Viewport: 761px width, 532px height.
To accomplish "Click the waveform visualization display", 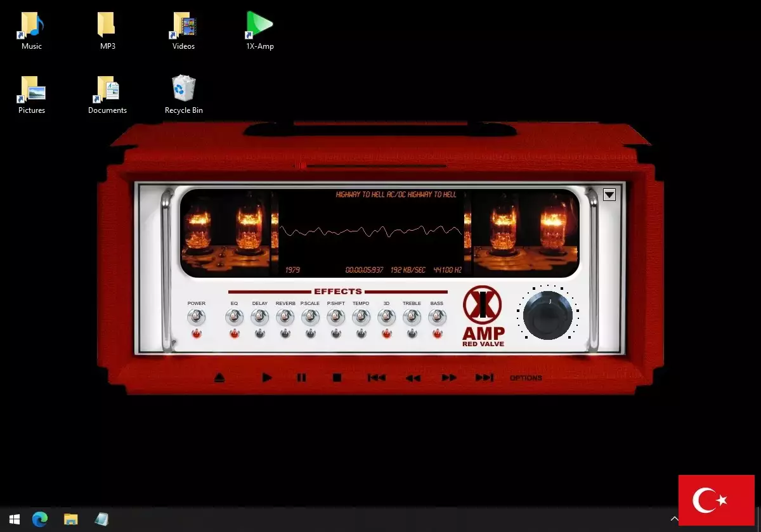I will point(371,232).
